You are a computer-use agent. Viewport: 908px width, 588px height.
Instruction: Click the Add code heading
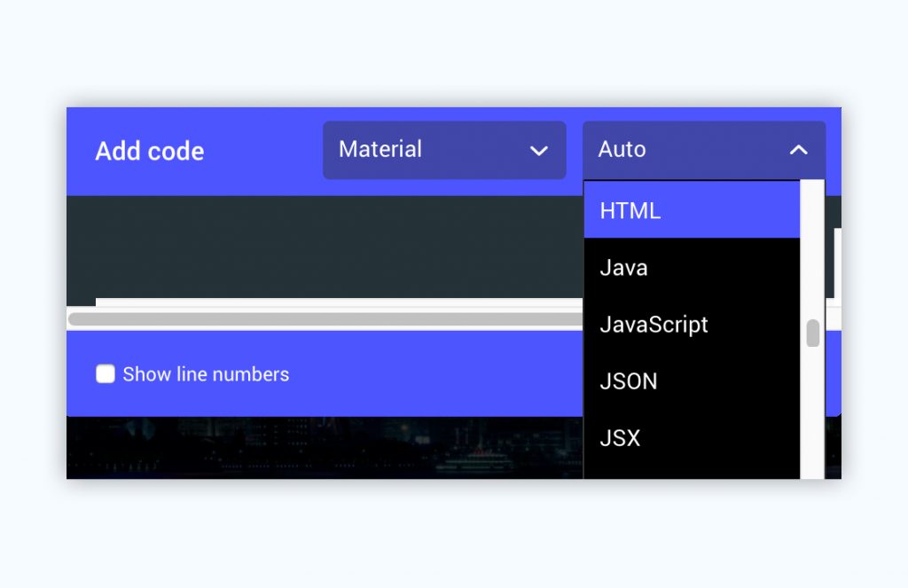point(149,151)
